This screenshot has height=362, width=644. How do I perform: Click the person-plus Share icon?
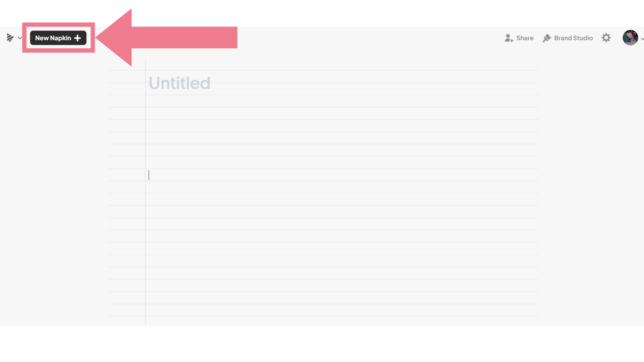point(509,38)
